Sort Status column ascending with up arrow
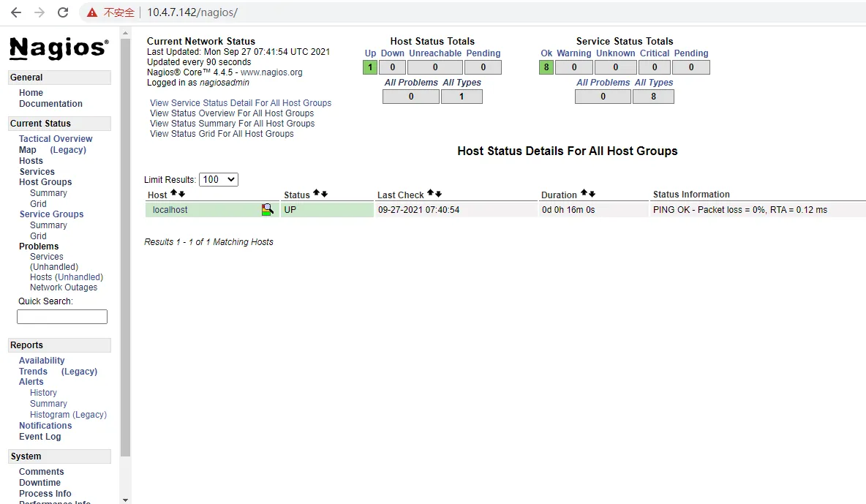Screen dimensions: 866x504 pos(317,193)
